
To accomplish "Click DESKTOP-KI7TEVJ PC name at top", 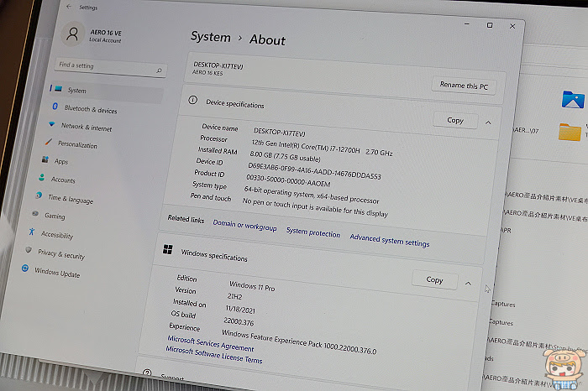I will [218, 66].
